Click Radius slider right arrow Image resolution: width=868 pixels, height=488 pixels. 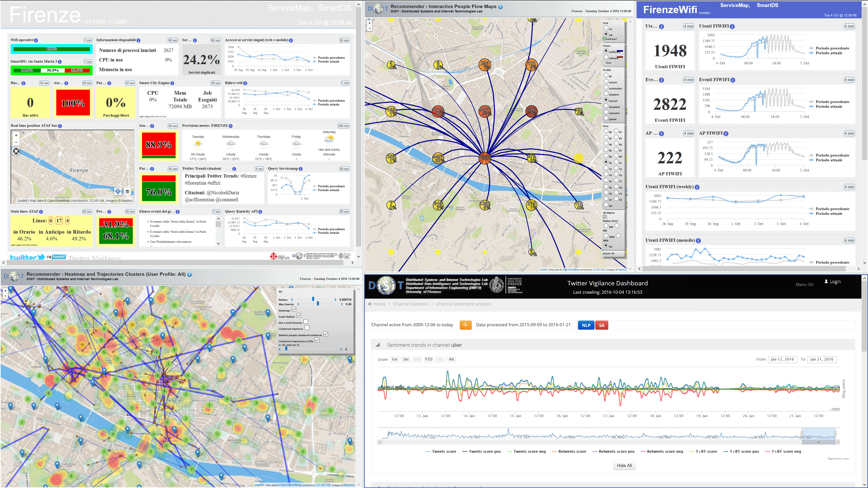coord(335,299)
